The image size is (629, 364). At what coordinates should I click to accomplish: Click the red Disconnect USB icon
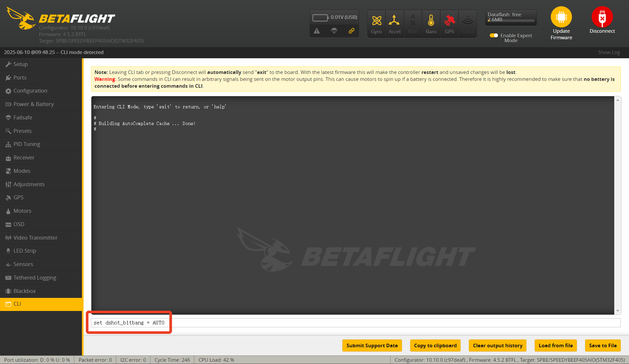(602, 17)
